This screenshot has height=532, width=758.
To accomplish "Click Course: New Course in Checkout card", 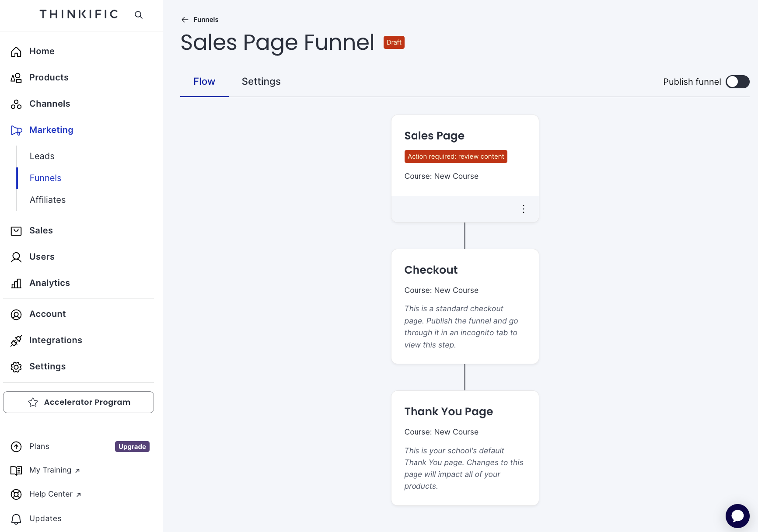I will pyautogui.click(x=441, y=290).
